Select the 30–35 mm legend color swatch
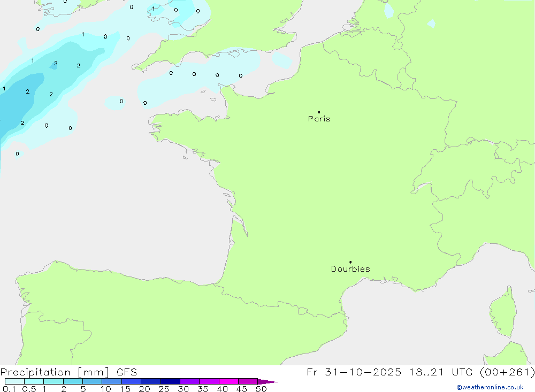 (190, 381)
